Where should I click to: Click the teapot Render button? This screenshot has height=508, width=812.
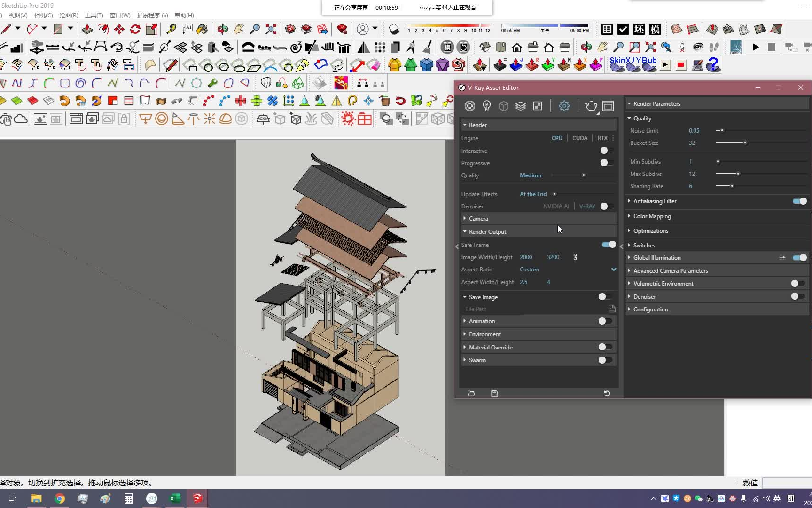[x=591, y=106]
